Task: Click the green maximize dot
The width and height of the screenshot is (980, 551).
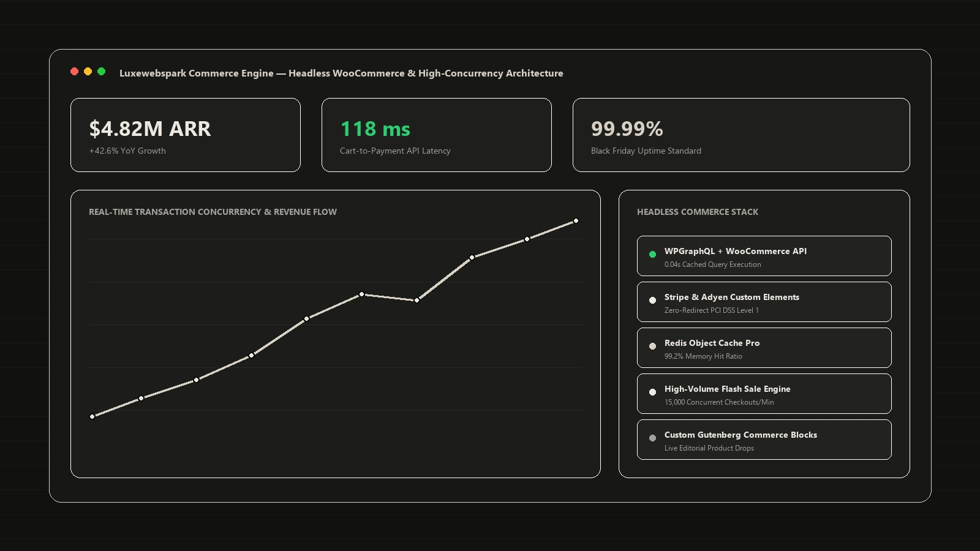Action: [101, 72]
